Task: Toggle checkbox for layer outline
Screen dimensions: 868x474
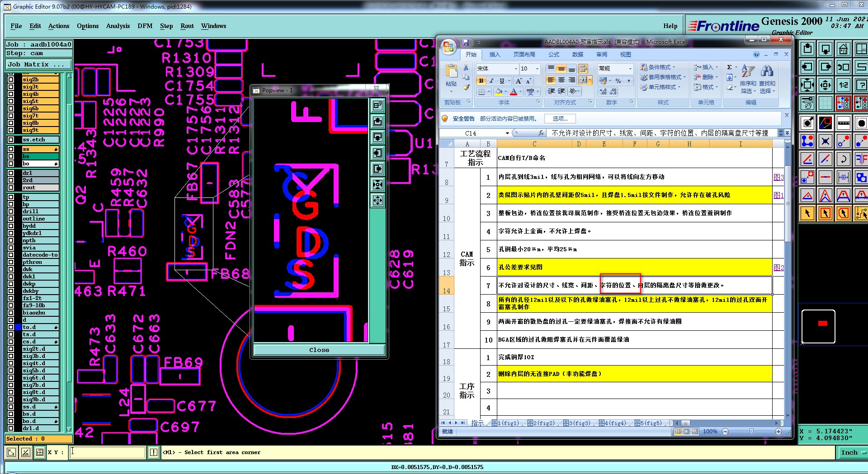Action: 11,219
